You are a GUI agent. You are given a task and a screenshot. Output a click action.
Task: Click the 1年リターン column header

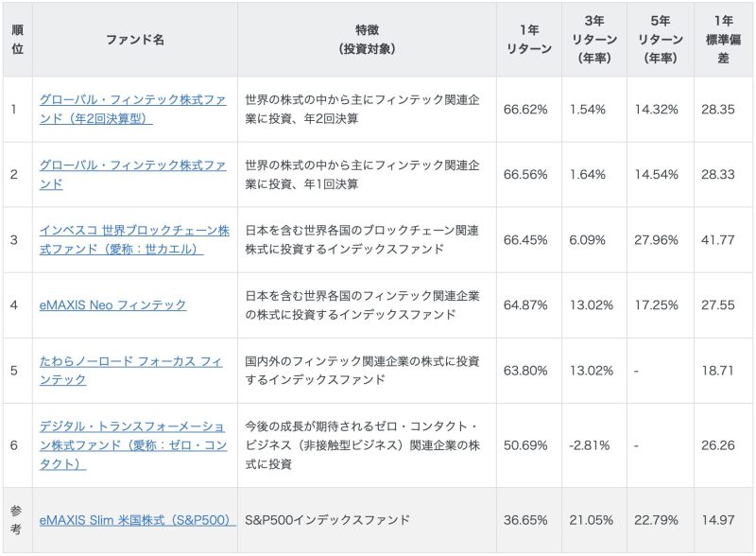(x=528, y=41)
